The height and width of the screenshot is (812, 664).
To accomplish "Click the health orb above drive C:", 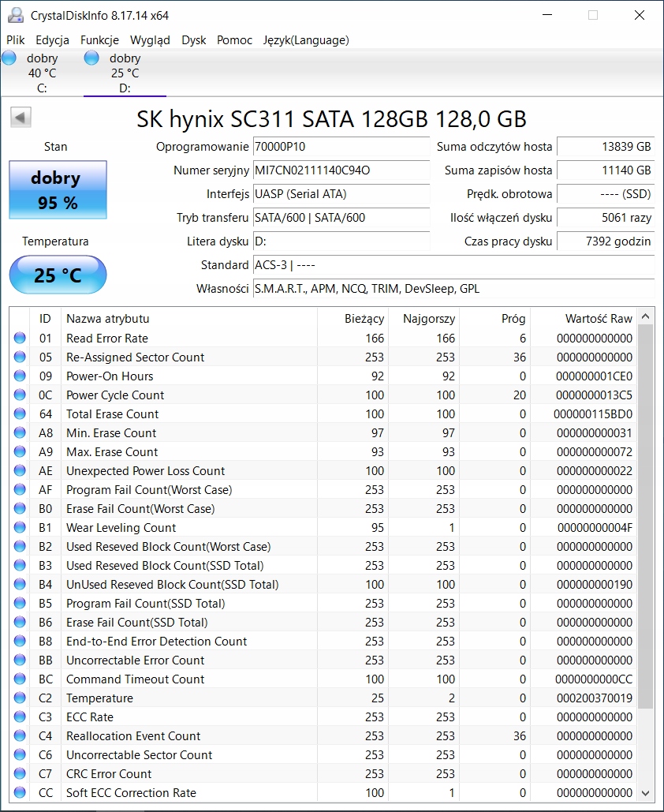I will 9,58.
